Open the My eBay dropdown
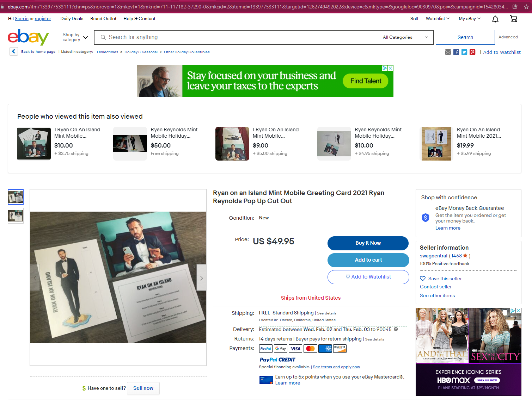Viewport: 532px width, 400px height. (x=469, y=19)
